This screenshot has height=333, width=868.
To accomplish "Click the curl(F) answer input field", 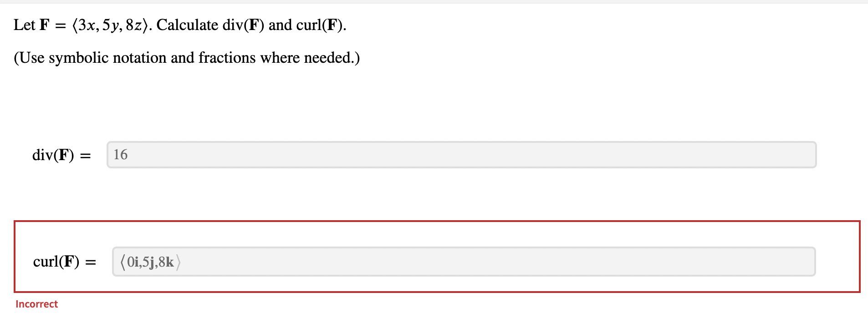I will [x=410, y=261].
